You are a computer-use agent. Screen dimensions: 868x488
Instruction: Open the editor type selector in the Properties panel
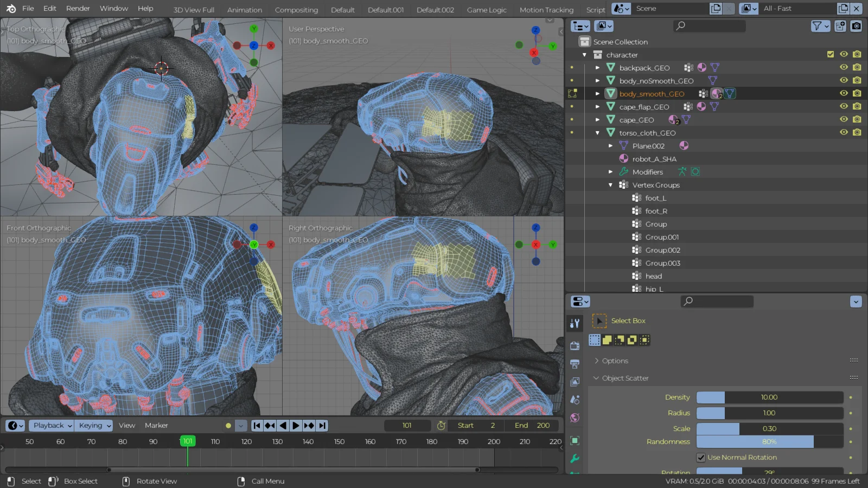(579, 301)
